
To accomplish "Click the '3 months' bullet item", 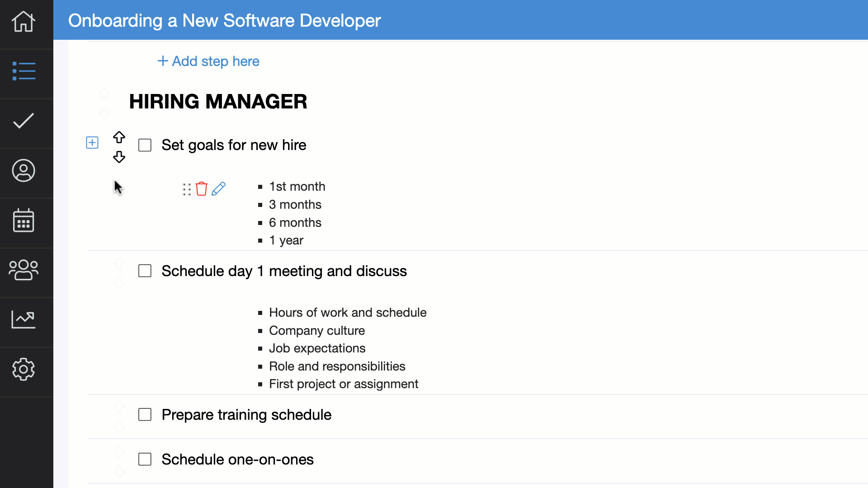I will tap(295, 205).
